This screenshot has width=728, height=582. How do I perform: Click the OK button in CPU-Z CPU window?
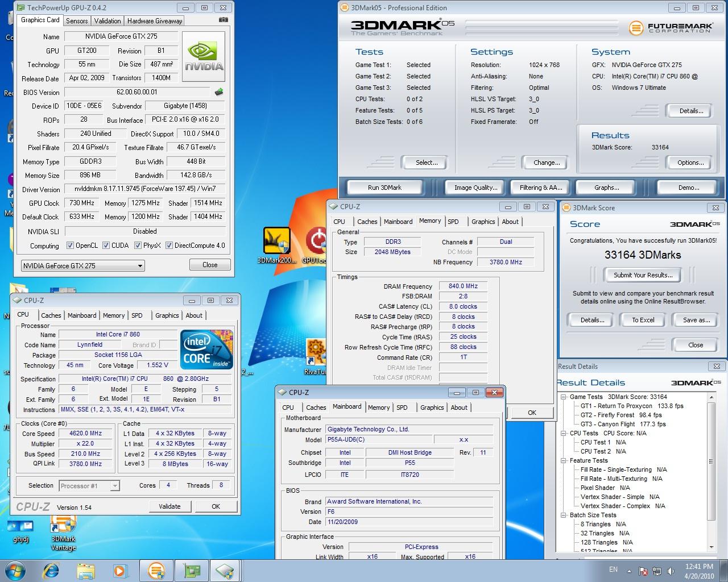click(x=216, y=506)
